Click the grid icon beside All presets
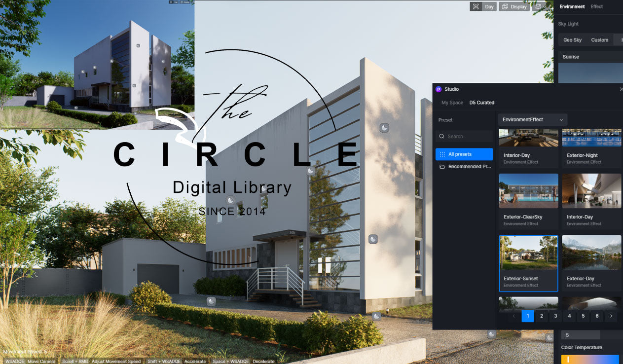 pyautogui.click(x=442, y=154)
